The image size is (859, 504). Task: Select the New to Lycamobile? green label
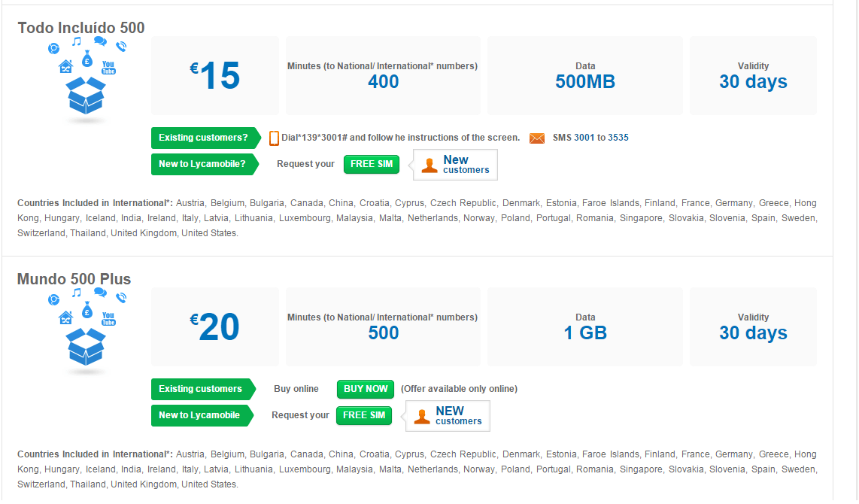(x=205, y=164)
